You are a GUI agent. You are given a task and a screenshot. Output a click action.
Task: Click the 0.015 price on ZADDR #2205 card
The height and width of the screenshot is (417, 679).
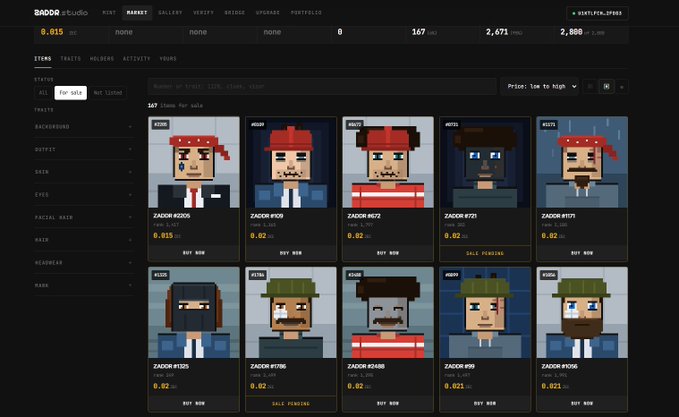coord(163,236)
